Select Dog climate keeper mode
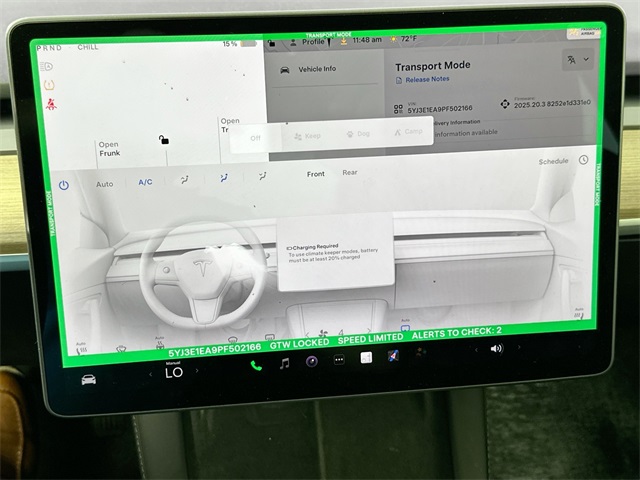 (358, 134)
